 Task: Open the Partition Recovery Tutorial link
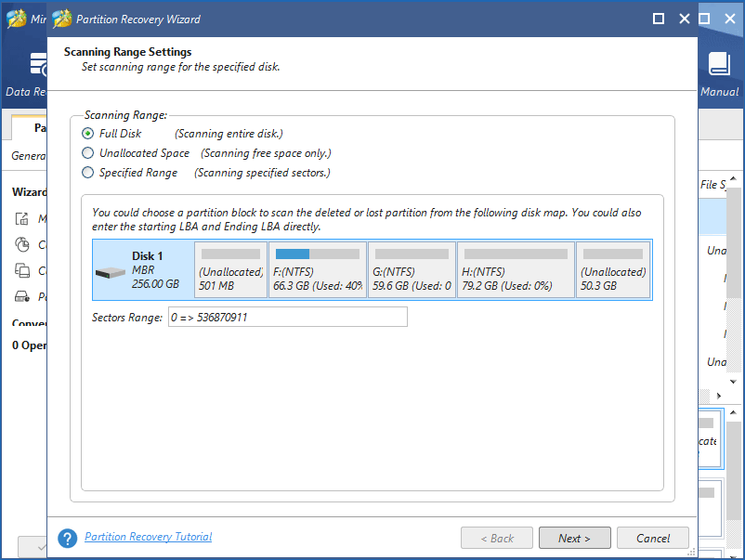(148, 537)
